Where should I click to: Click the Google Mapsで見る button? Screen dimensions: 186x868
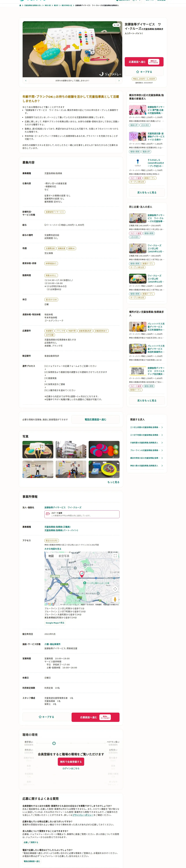click(x=55, y=623)
